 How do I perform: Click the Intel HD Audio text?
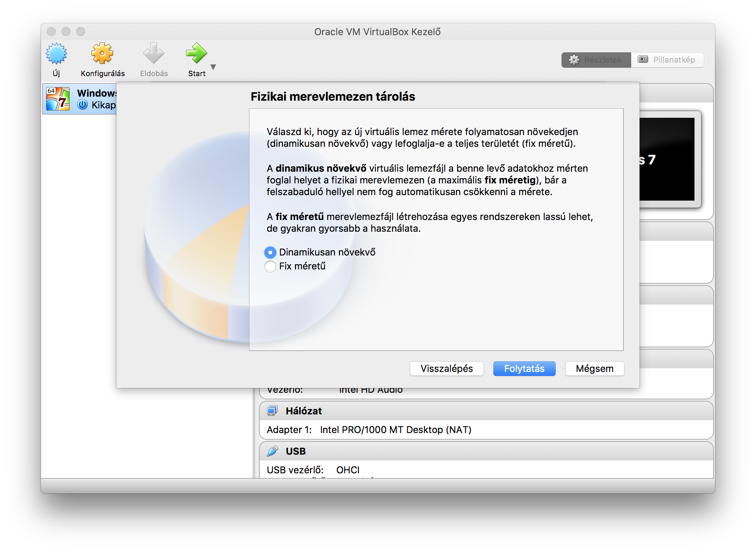371,390
